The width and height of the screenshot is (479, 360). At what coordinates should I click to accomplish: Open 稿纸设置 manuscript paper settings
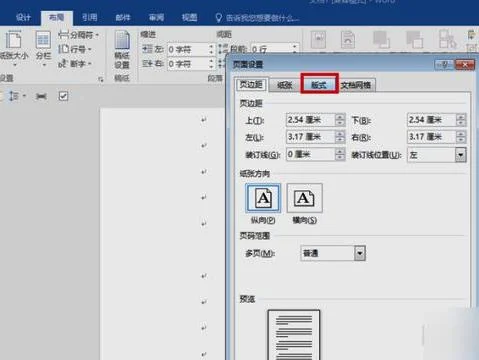pyautogui.click(x=122, y=50)
